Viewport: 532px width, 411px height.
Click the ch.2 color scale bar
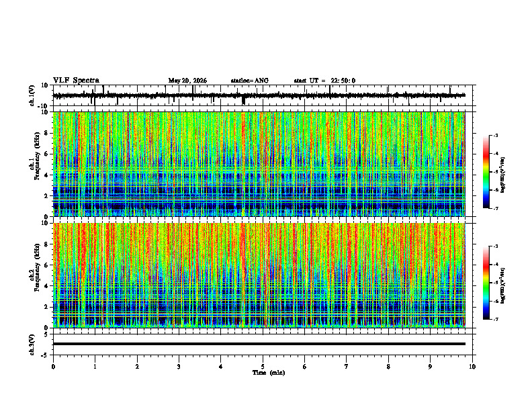[x=486, y=283]
